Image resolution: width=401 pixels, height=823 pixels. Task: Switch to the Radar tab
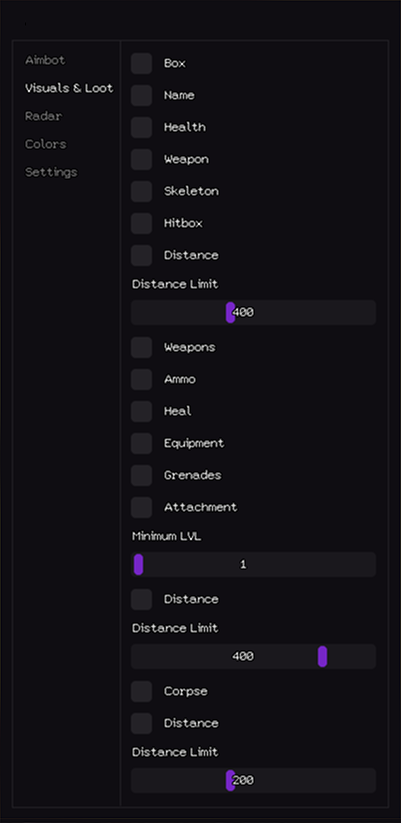click(43, 116)
